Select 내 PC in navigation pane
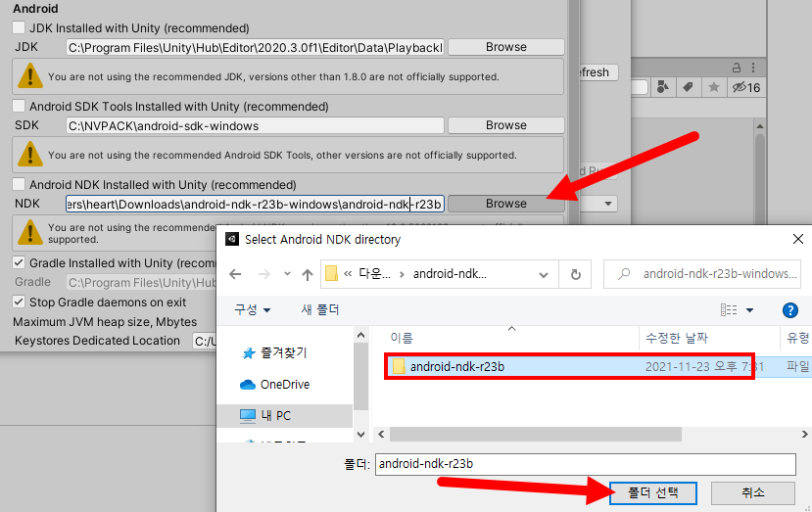 285,415
